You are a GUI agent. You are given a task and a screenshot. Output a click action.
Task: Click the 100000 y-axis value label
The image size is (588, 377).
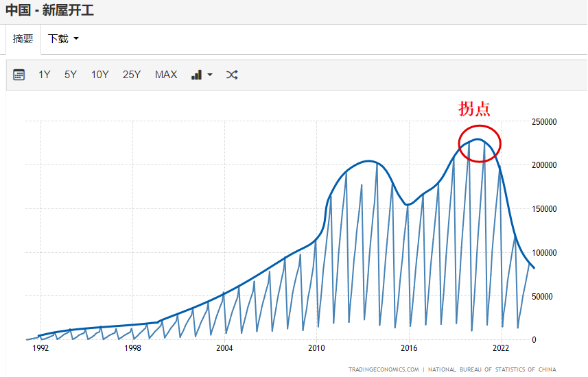tap(544, 253)
